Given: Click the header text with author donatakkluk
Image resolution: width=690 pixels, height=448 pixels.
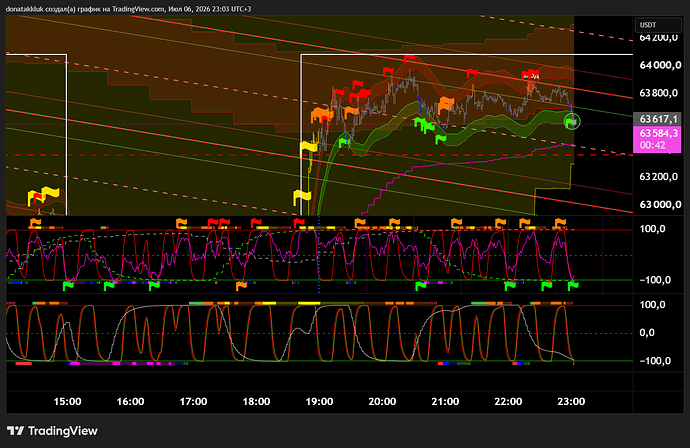Looking at the screenshot, I should tap(128, 9).
